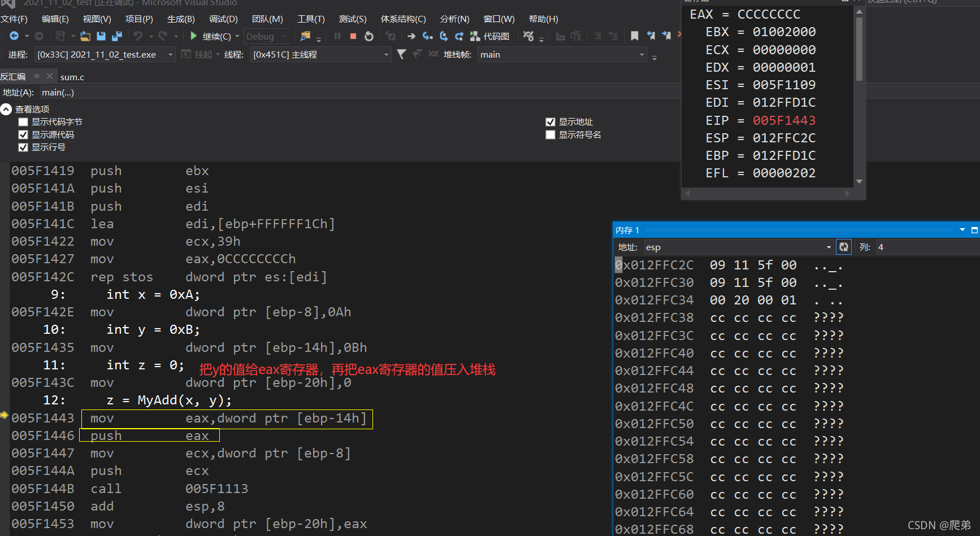Viewport: 980px width, 536px height.
Task: Open the Debug configuration dropdown
Action: pos(284,36)
